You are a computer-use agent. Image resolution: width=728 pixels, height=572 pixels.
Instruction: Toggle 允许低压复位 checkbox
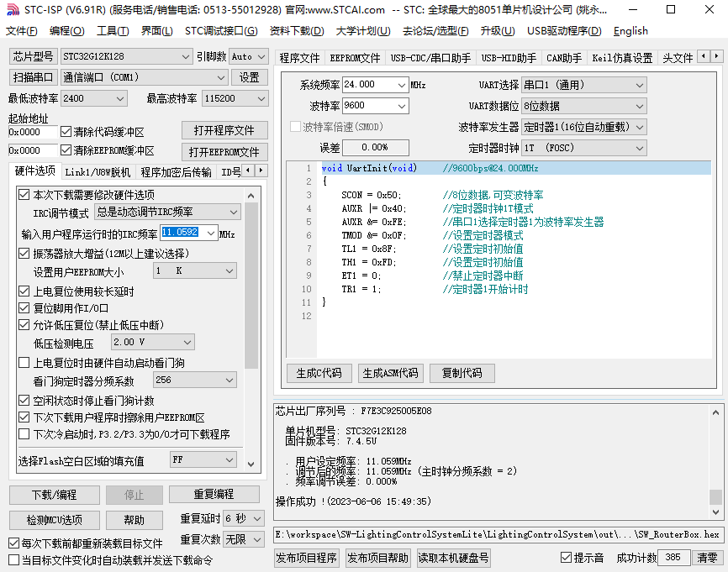tap(24, 325)
